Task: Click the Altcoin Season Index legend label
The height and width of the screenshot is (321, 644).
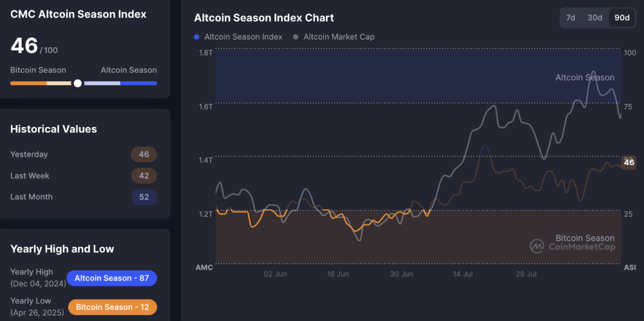Action: (243, 37)
